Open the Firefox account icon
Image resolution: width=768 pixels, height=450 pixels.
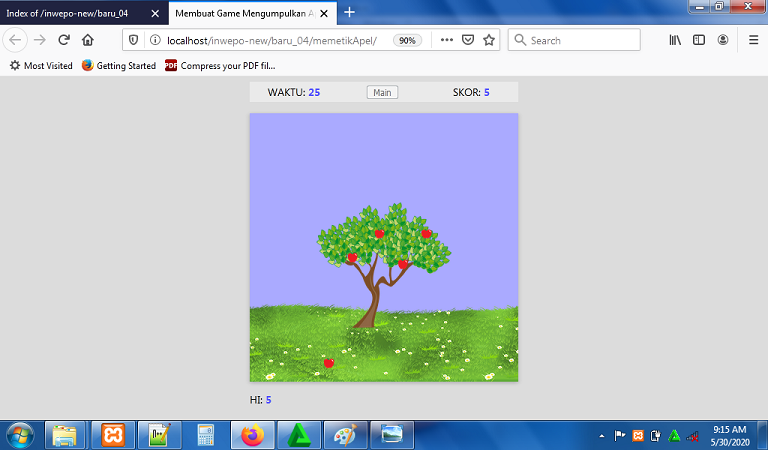coord(723,40)
